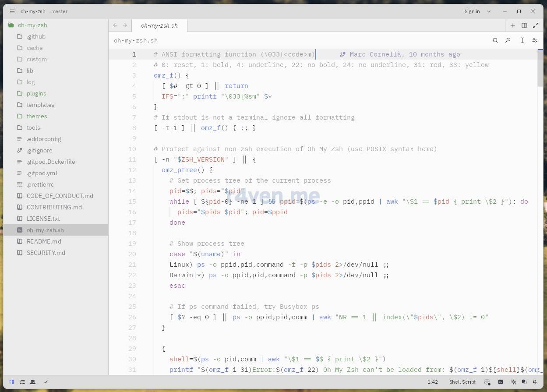Open the notifications bell in status bar
547x392 pixels.
535,382
